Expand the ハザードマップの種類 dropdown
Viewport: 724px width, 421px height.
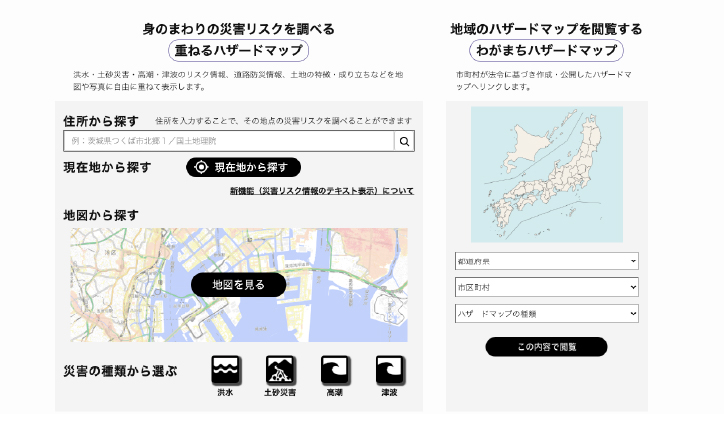(x=547, y=313)
